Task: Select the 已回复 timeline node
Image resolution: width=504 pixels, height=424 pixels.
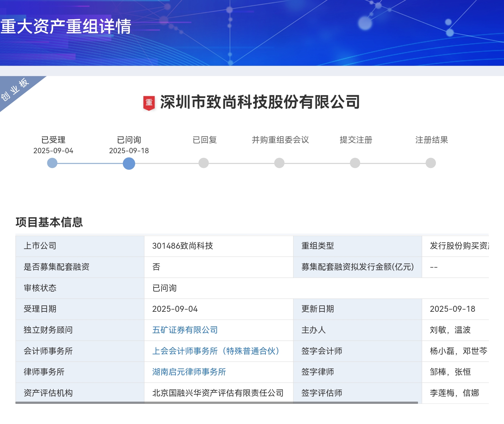Action: 204,163
